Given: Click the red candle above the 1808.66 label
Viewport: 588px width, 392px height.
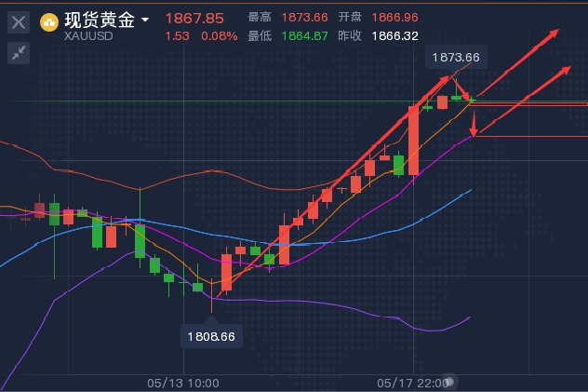Looking at the screenshot, I should click(x=225, y=274).
